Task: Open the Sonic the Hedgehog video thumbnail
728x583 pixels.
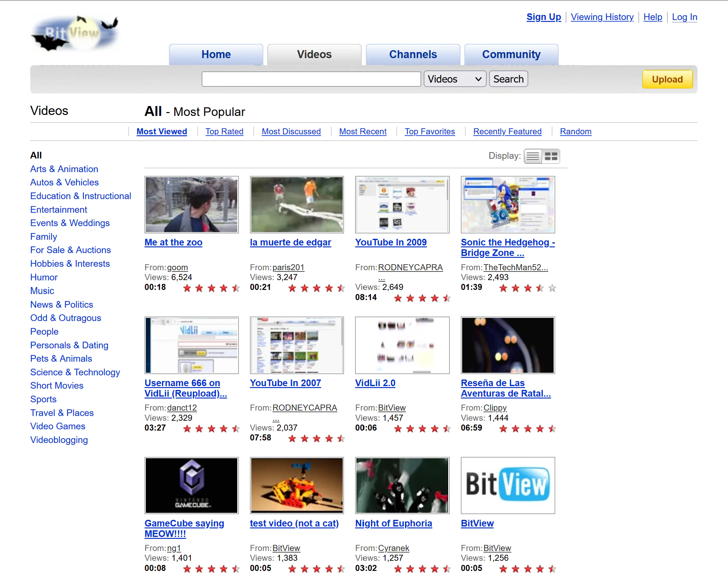Action: [508, 204]
